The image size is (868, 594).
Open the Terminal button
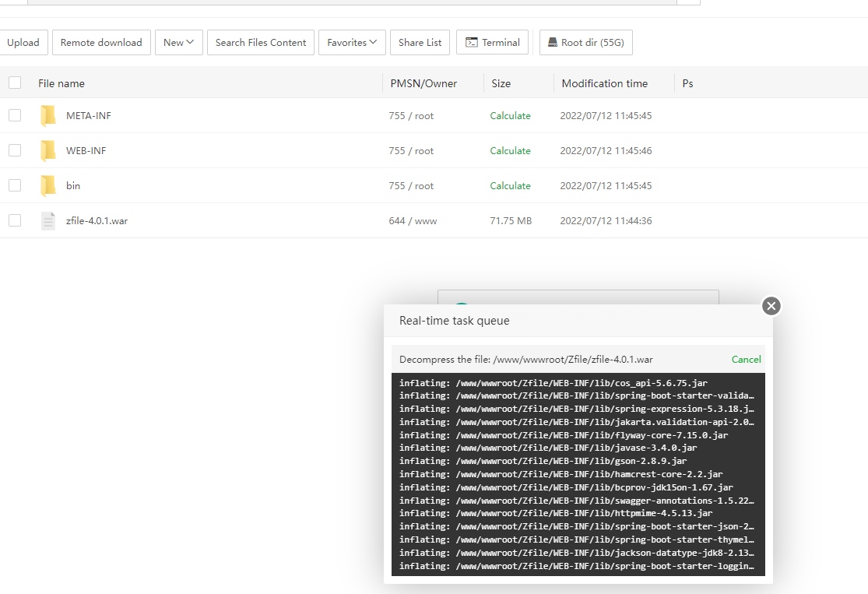coord(493,43)
